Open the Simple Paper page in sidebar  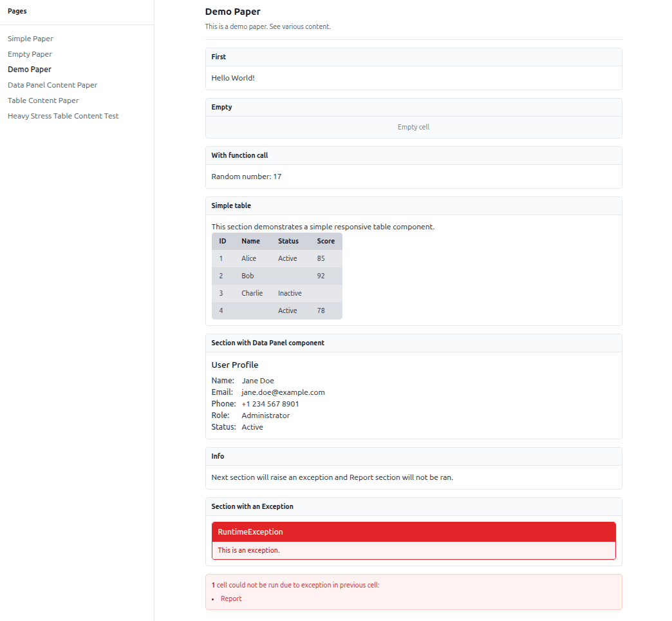pos(30,39)
